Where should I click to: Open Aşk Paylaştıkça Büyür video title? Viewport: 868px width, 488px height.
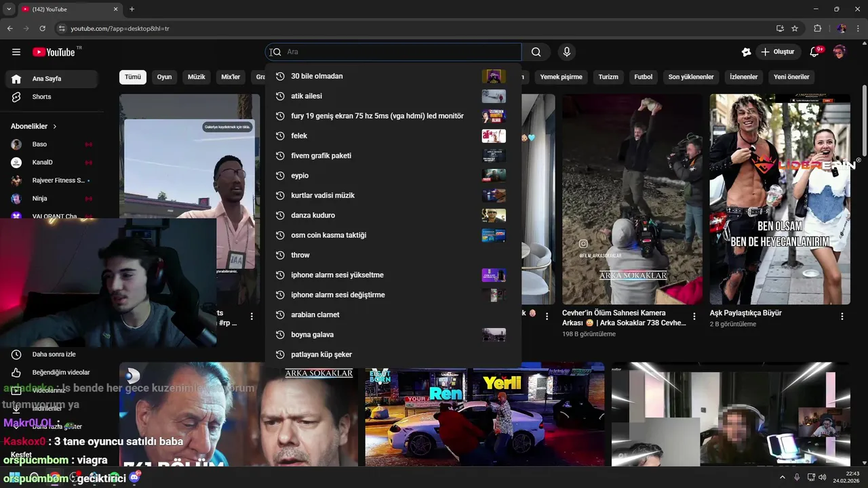coord(745,313)
